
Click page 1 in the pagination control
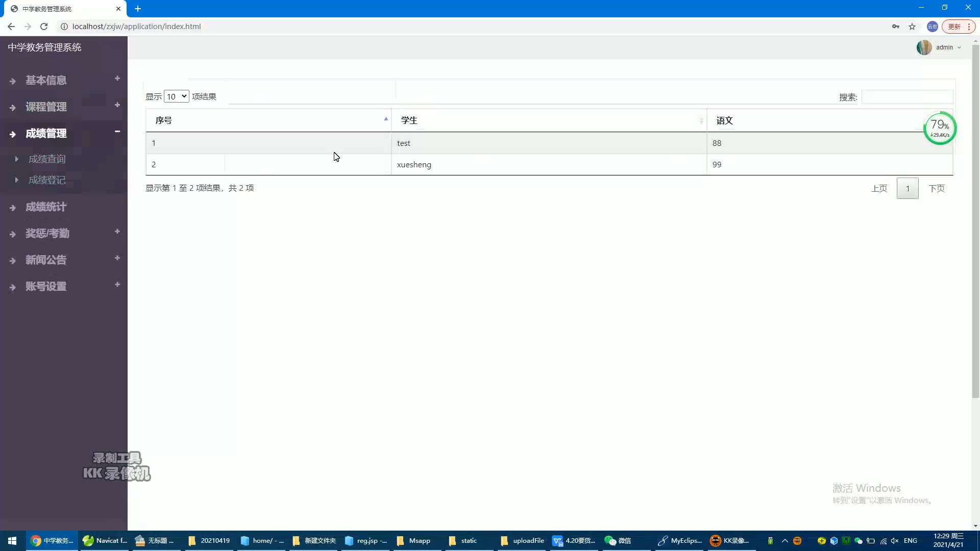point(908,188)
